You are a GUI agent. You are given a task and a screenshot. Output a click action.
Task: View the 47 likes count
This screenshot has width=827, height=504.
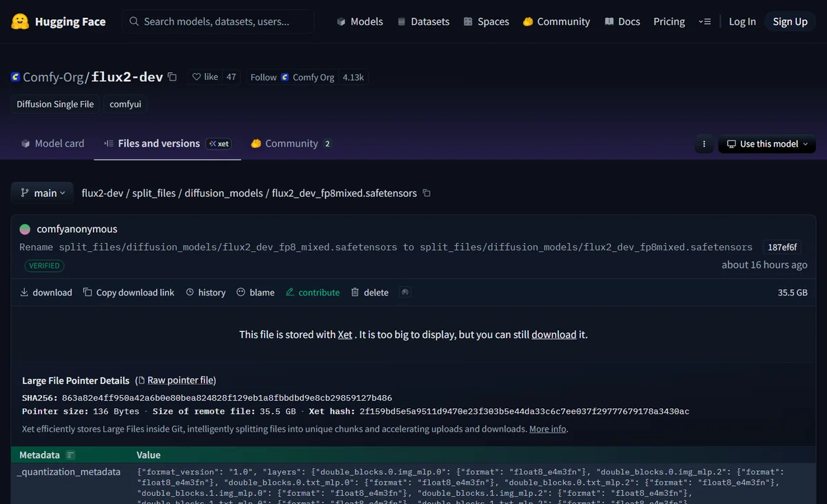232,77
